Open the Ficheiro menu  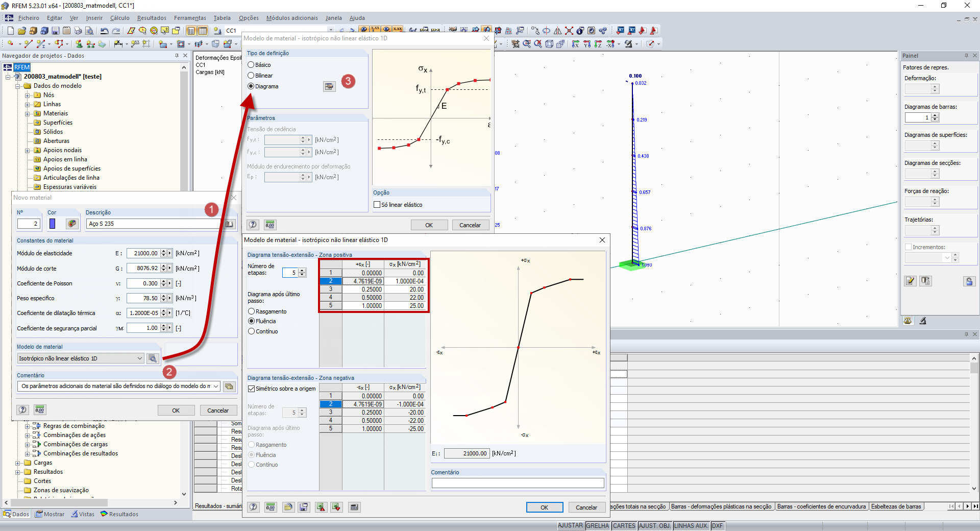29,18
